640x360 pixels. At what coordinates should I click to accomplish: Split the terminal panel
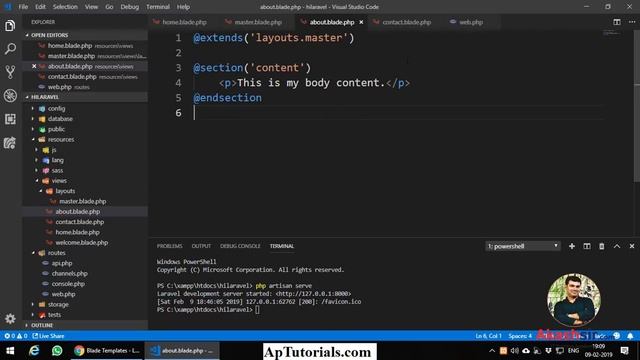click(587, 246)
